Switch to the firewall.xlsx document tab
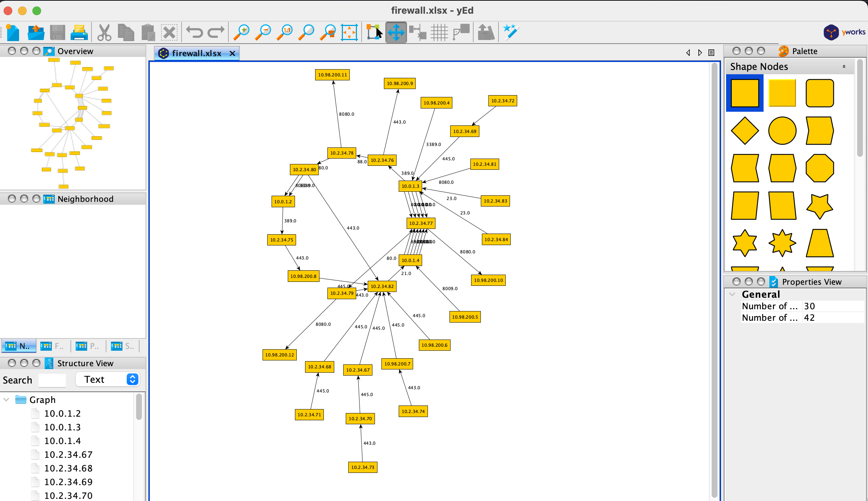This screenshot has width=868, height=501. 196,53
